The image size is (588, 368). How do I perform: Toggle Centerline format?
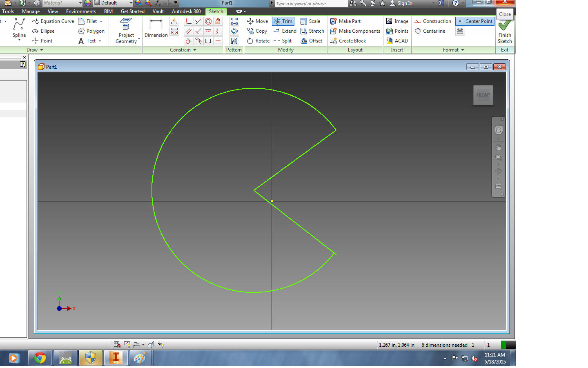430,31
